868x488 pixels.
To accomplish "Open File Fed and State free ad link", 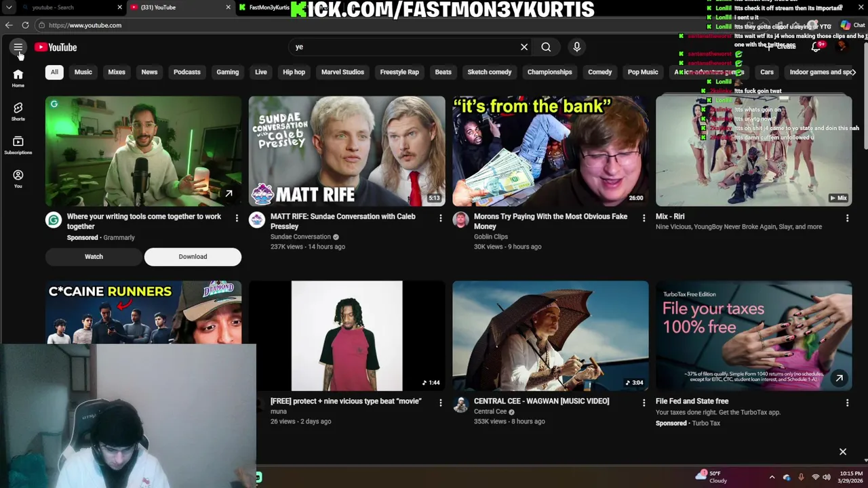I will [692, 401].
